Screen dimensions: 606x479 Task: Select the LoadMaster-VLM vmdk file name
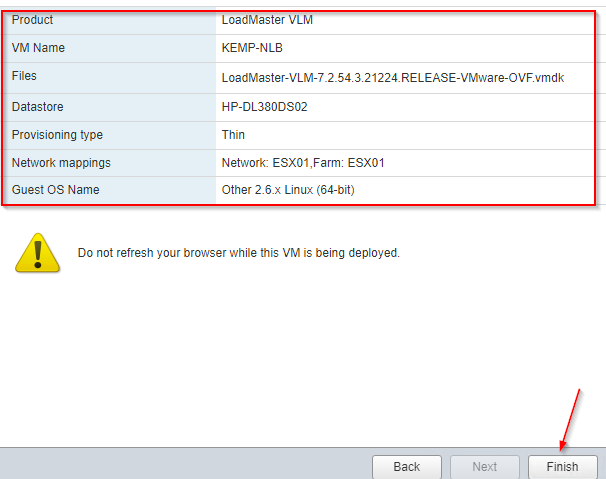tap(393, 78)
